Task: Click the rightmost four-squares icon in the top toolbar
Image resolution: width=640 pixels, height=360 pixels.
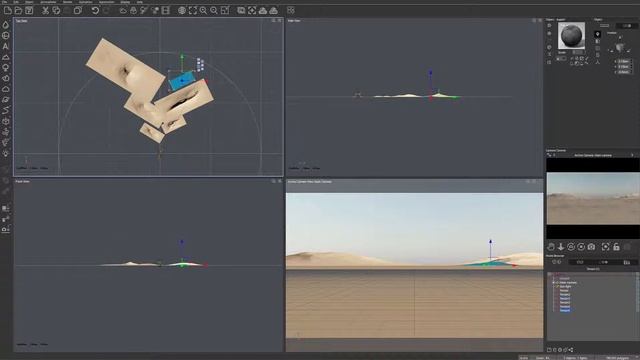Action: pyautogui.click(x=291, y=11)
